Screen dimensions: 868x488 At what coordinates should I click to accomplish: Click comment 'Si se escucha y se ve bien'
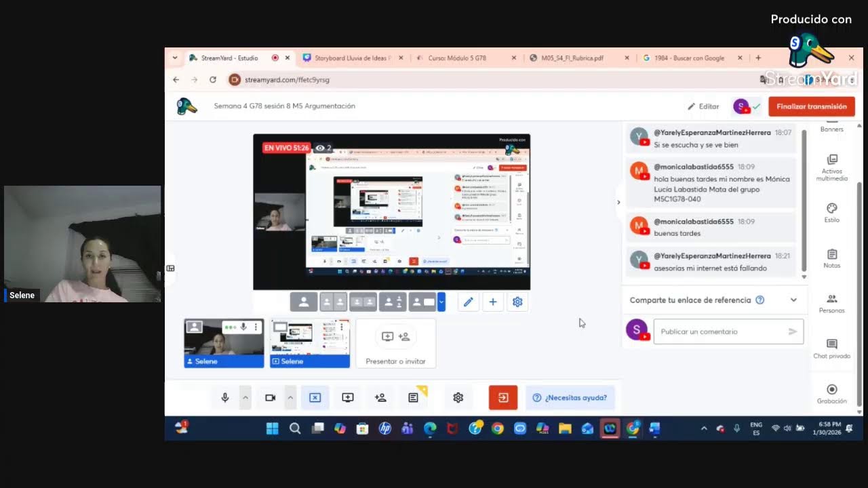pos(711,138)
